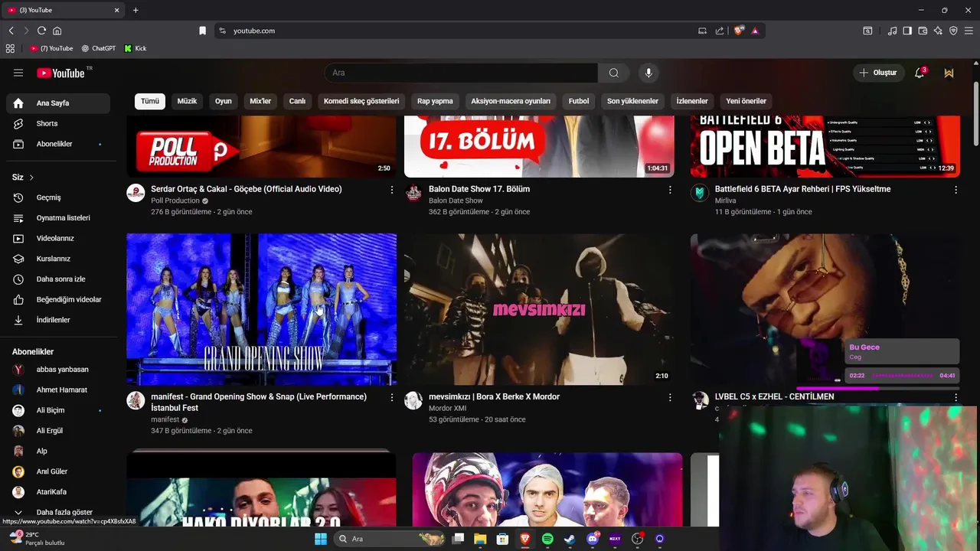Select the Müzik filter chip
The height and width of the screenshot is (551, 980).
pos(187,101)
